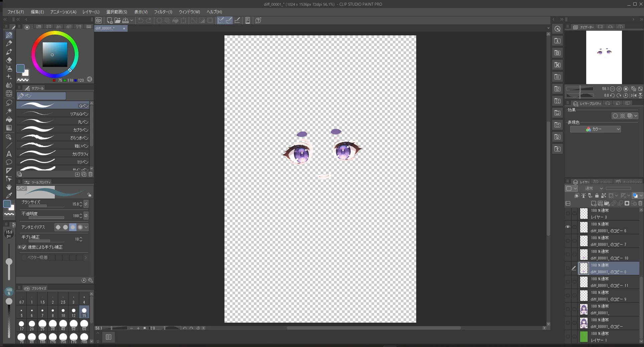Click the New canvas icon
This screenshot has width=644, height=347.
click(110, 20)
